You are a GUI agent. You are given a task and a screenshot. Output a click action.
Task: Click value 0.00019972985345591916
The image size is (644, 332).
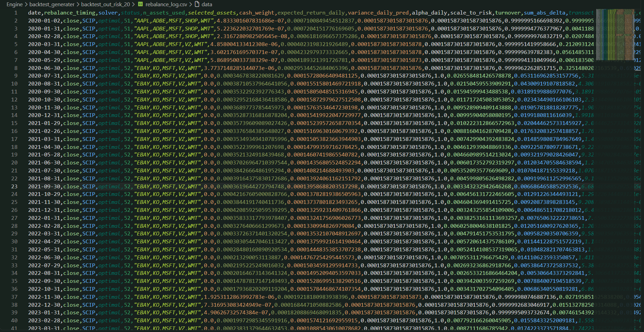coord(252,320)
